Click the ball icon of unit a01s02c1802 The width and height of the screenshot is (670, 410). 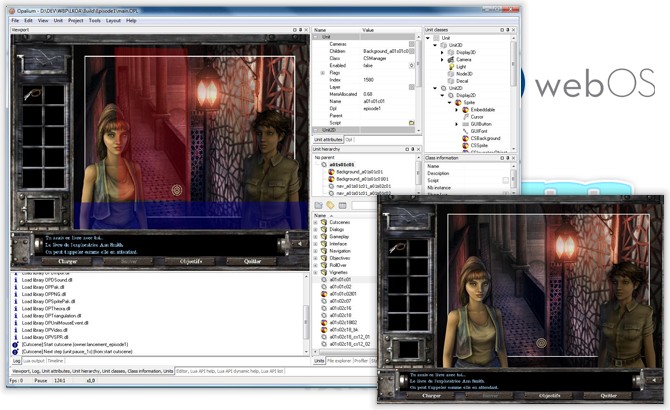pos(324,322)
